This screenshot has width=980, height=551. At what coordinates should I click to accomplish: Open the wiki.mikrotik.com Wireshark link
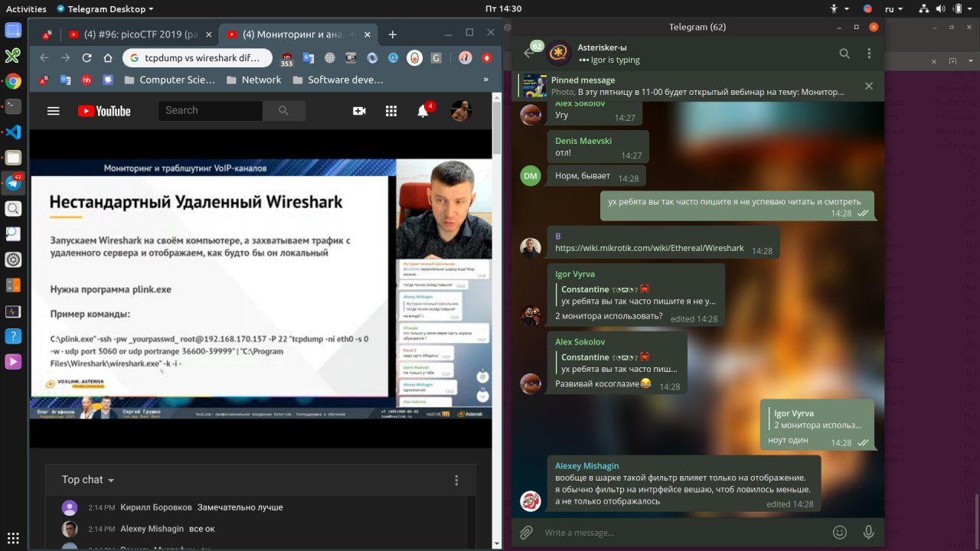pyautogui.click(x=649, y=248)
